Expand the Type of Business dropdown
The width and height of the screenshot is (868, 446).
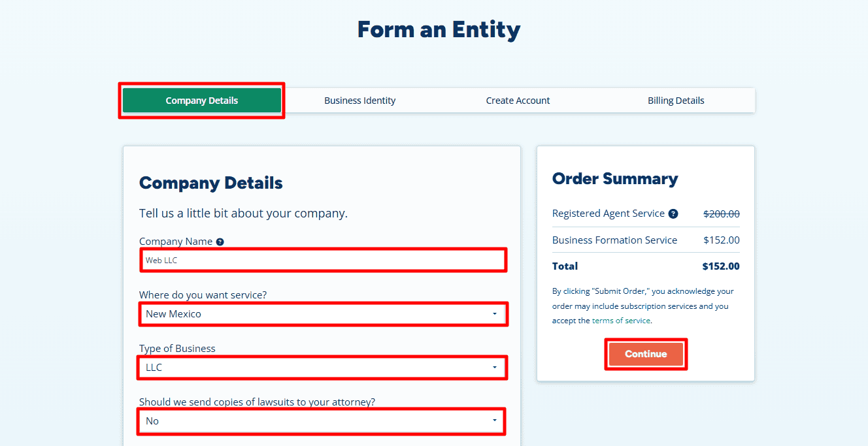(x=323, y=368)
